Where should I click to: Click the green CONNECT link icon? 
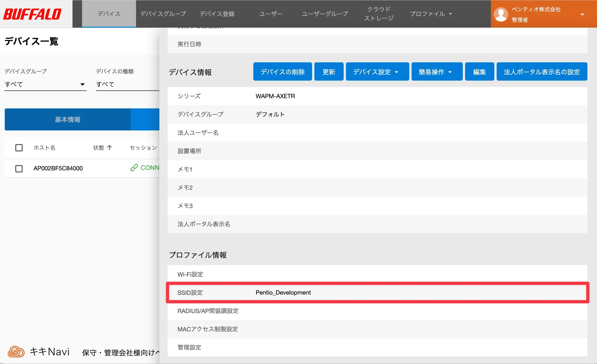134,168
